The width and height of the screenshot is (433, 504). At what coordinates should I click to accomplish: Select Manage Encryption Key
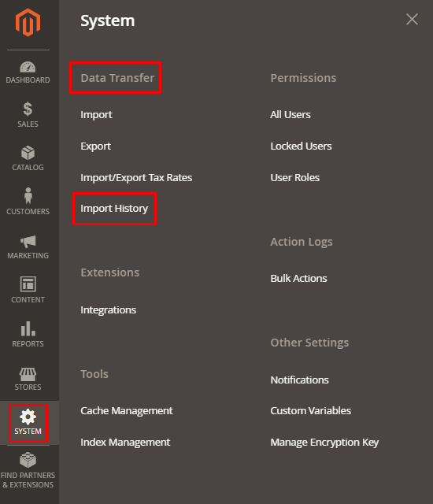[324, 443]
